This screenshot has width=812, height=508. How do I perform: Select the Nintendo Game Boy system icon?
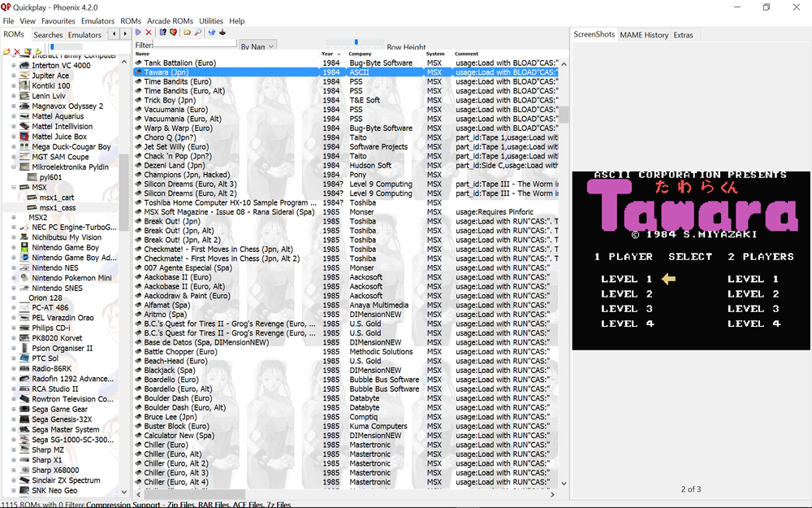25,248
